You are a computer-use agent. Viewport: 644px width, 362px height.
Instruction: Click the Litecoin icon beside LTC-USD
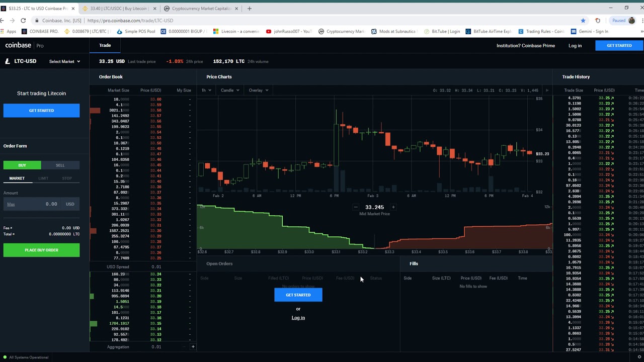pos(7,61)
